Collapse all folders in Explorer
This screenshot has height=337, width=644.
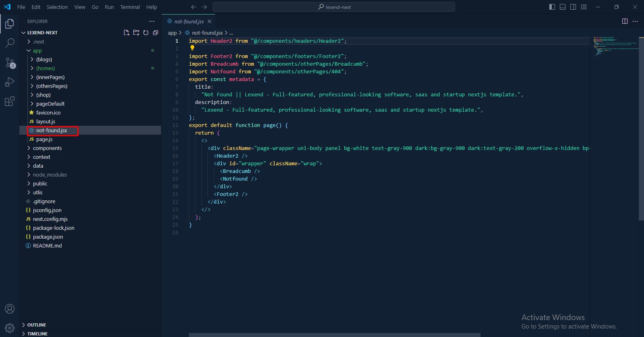point(155,33)
